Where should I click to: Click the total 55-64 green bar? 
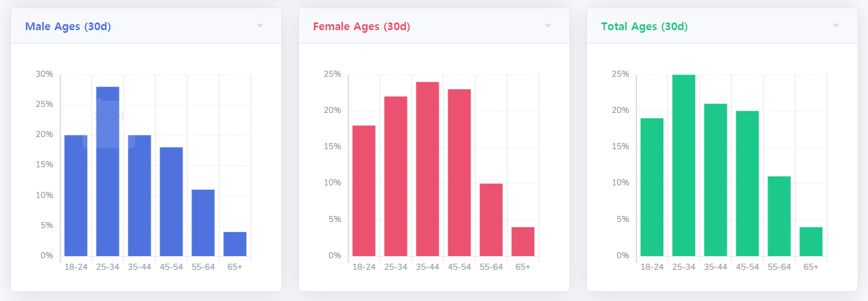pyautogui.click(x=779, y=216)
